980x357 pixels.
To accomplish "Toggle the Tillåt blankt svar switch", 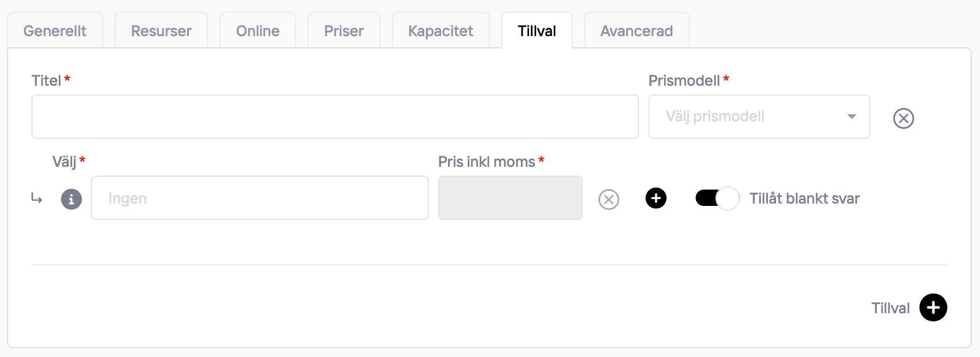I will tap(717, 198).
